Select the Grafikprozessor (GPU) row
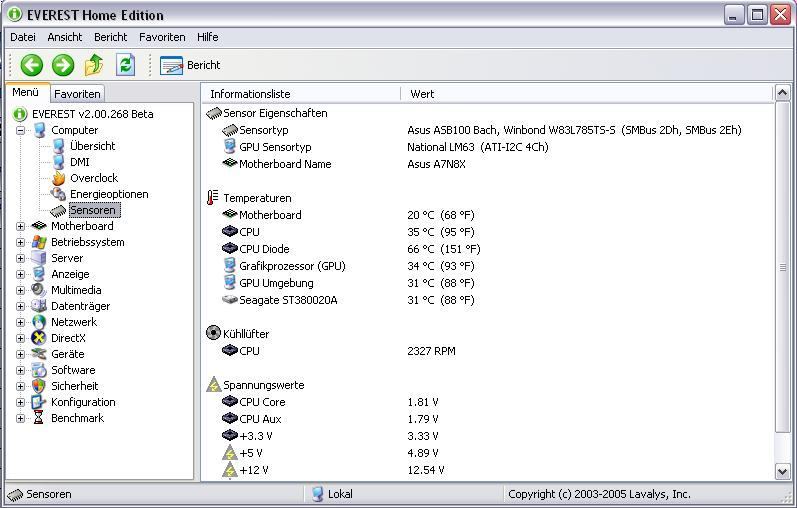 pos(488,266)
